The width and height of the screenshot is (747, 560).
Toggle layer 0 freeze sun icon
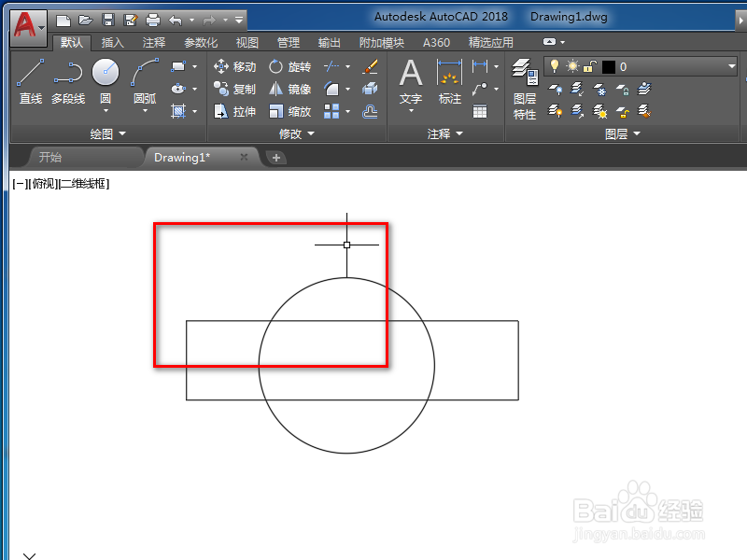[572, 66]
